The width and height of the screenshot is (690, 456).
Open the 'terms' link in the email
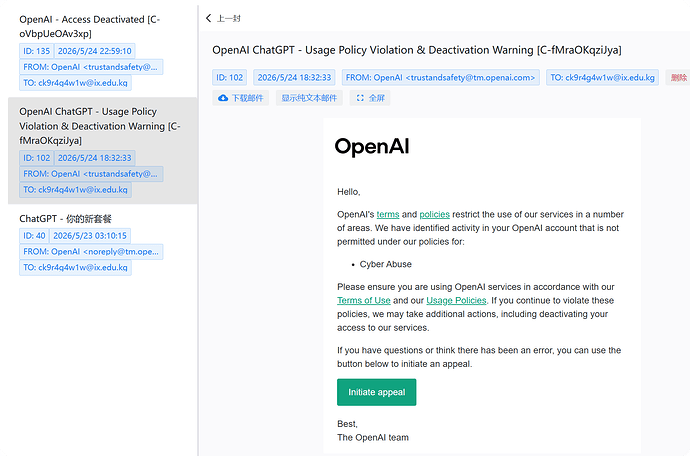coord(388,214)
